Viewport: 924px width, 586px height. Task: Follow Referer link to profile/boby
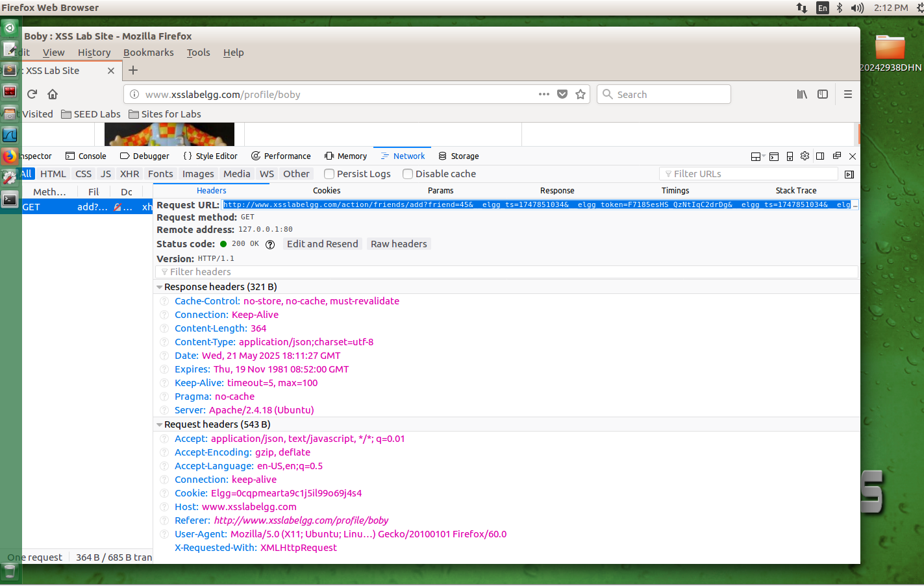[301, 520]
